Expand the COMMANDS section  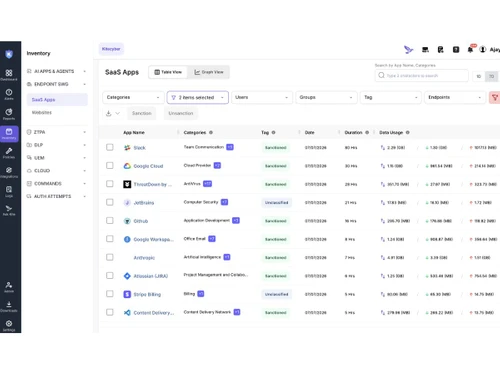(x=57, y=184)
